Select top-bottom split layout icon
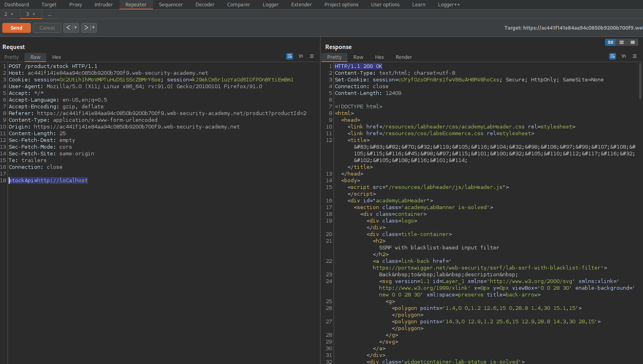The image size is (643, 364). pyautogui.click(x=622, y=42)
